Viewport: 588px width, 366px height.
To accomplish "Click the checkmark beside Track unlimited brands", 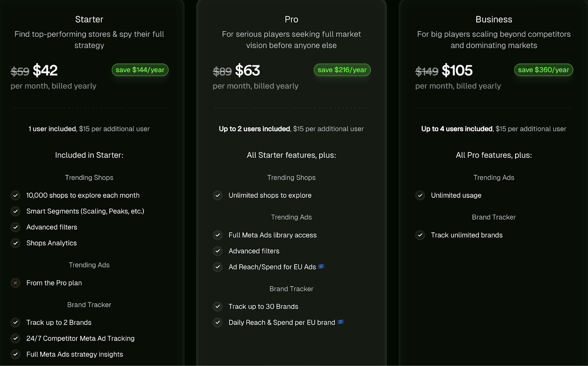I will pos(420,235).
